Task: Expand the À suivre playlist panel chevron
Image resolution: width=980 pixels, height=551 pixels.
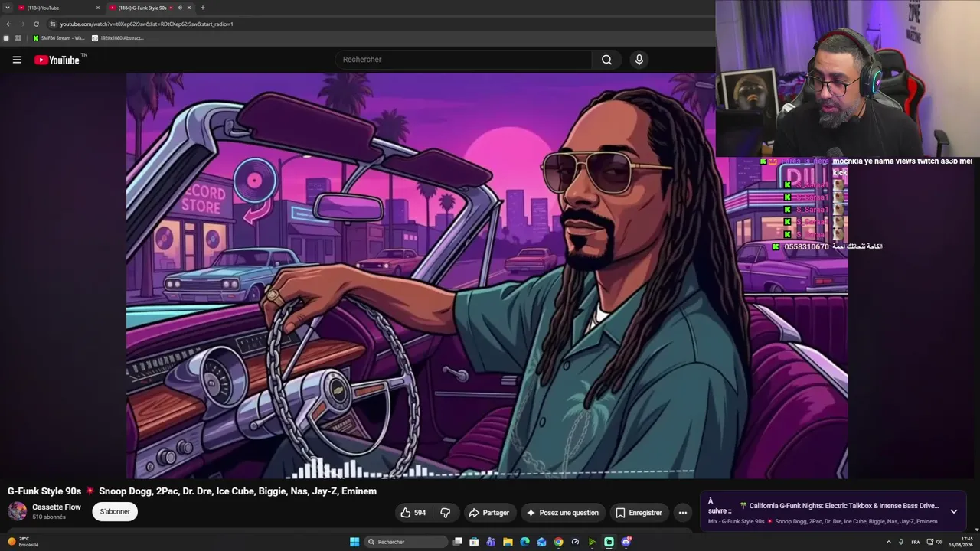Action: [954, 511]
